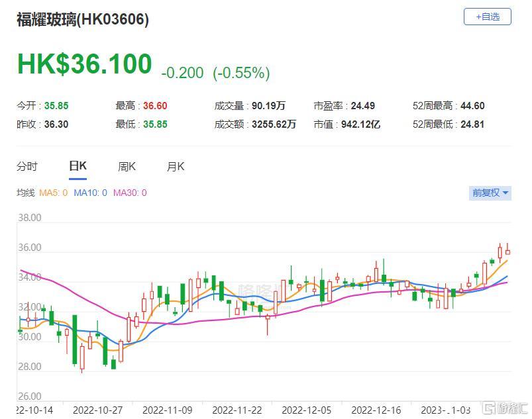This screenshot has width=532, height=419.
Task: Switch to the 分时 intraday tab
Action: [27, 167]
